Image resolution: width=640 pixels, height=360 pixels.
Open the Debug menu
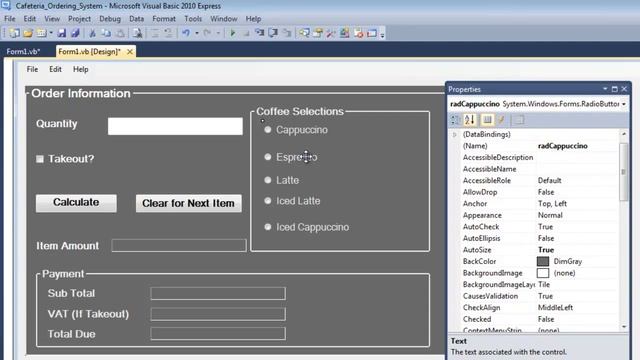coord(110,19)
